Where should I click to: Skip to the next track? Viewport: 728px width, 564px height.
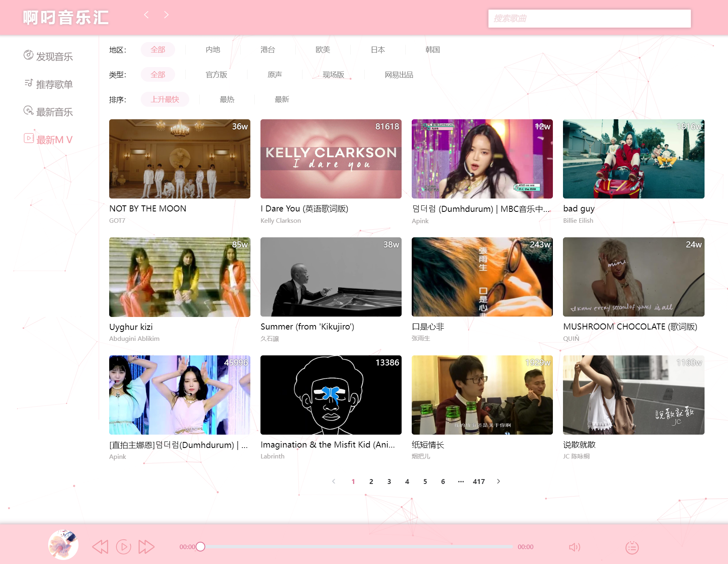pyautogui.click(x=146, y=547)
